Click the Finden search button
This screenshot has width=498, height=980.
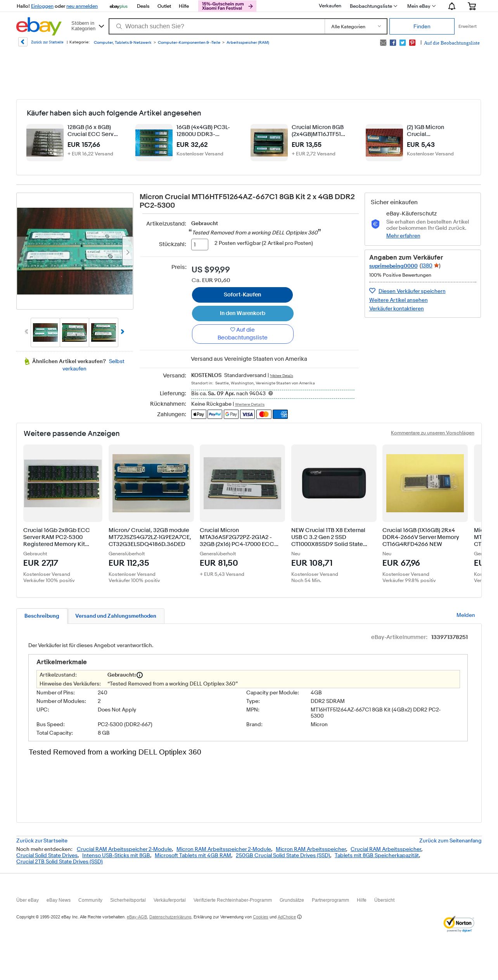[422, 26]
